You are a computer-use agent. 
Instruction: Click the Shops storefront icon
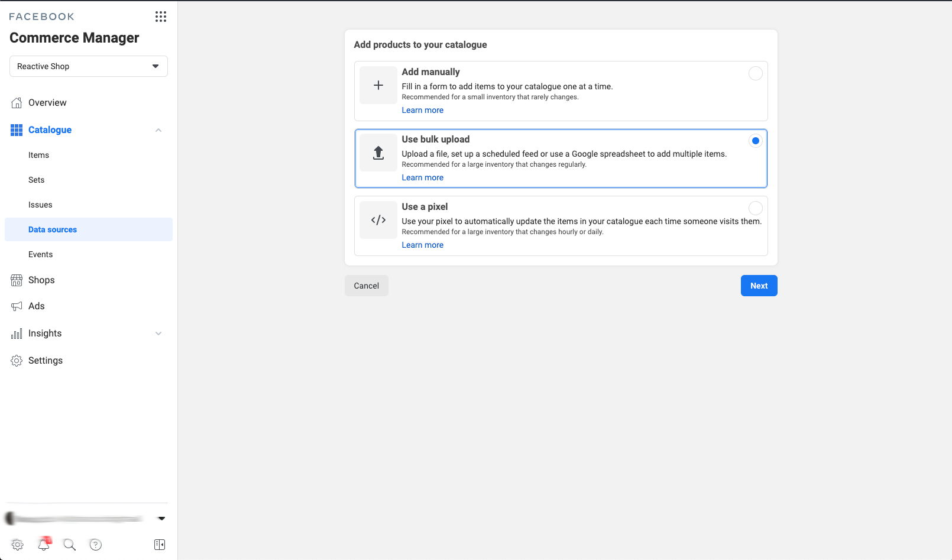click(x=17, y=280)
